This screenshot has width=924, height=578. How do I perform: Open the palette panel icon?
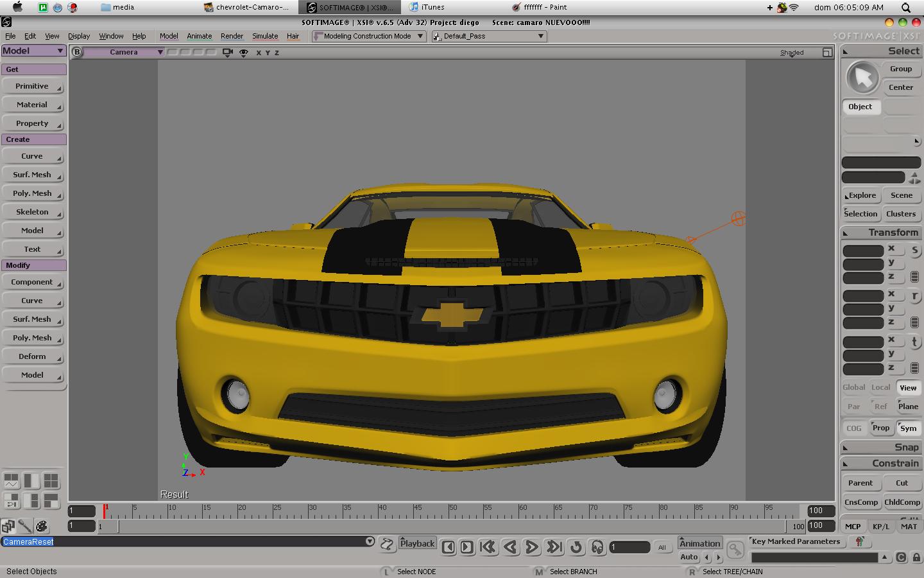coord(42,527)
